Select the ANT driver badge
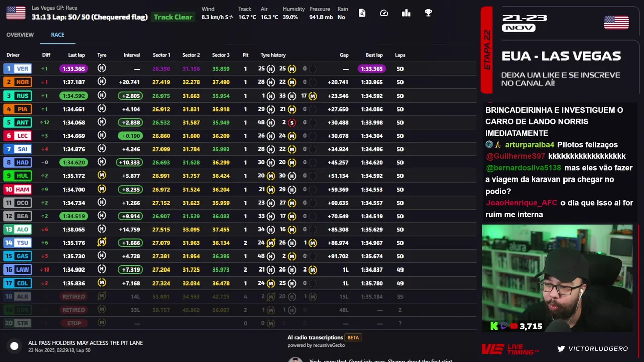This screenshot has height=362, width=644. click(x=18, y=122)
